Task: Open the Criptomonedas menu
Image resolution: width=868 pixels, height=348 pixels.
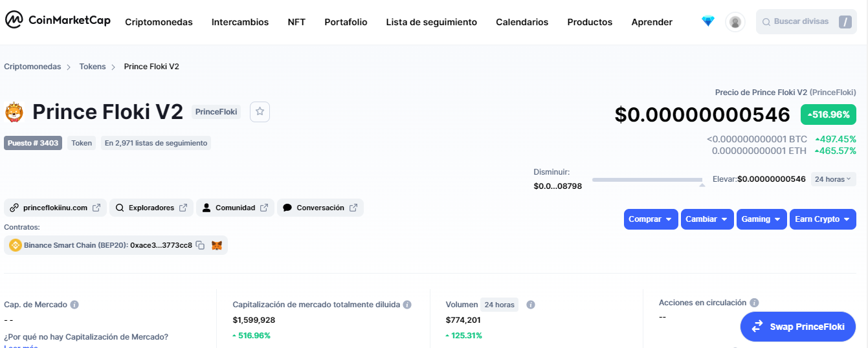Action: point(159,22)
